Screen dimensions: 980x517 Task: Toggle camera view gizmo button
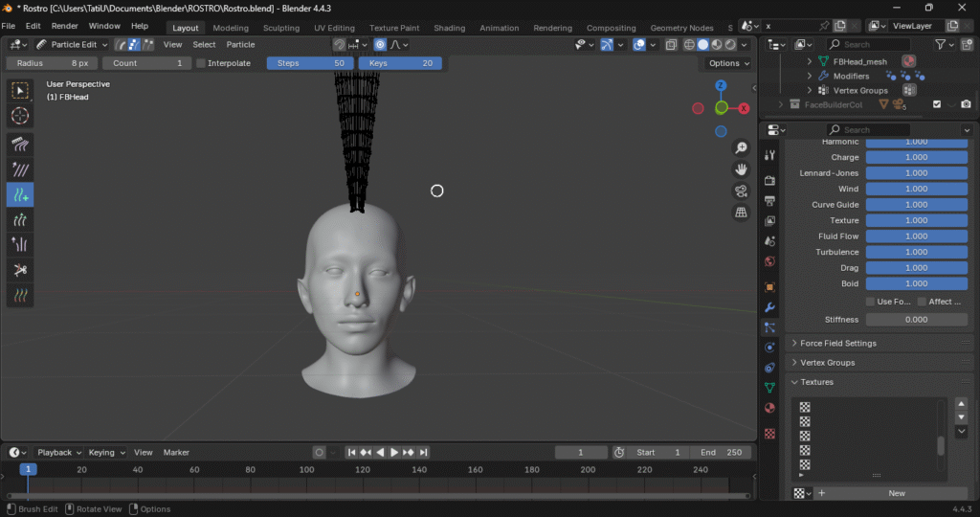(741, 191)
